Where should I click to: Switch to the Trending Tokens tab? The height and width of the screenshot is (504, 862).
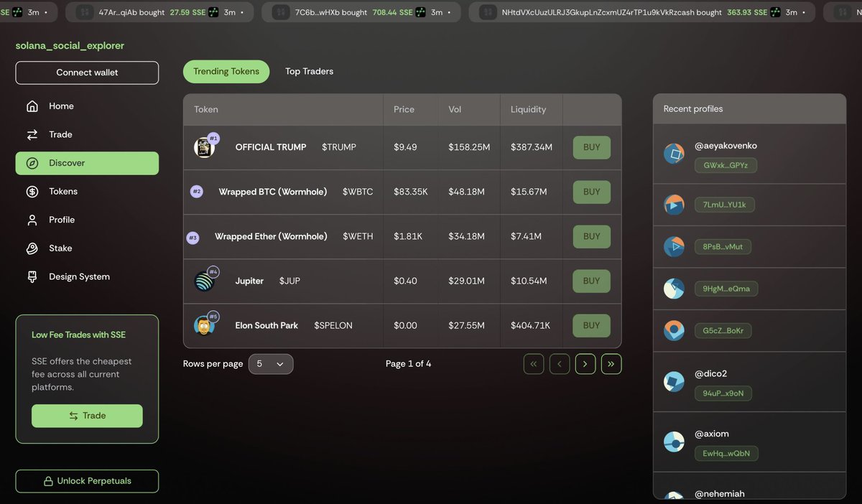pos(226,71)
